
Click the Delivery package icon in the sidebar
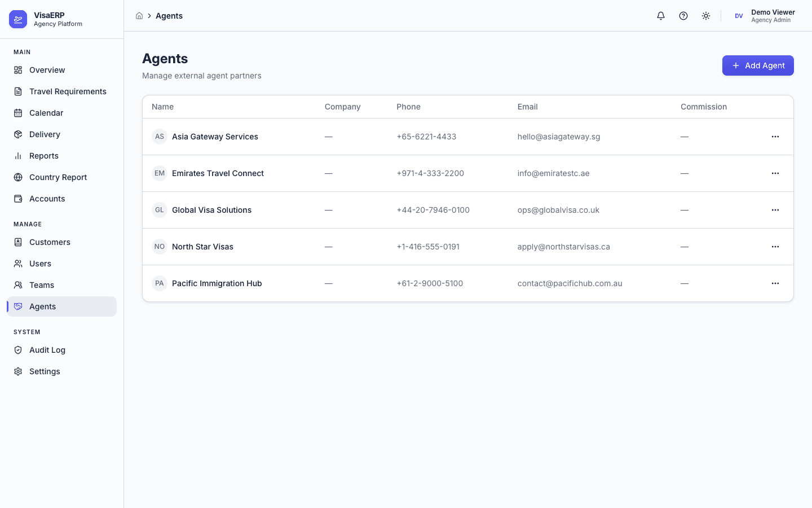(x=17, y=134)
